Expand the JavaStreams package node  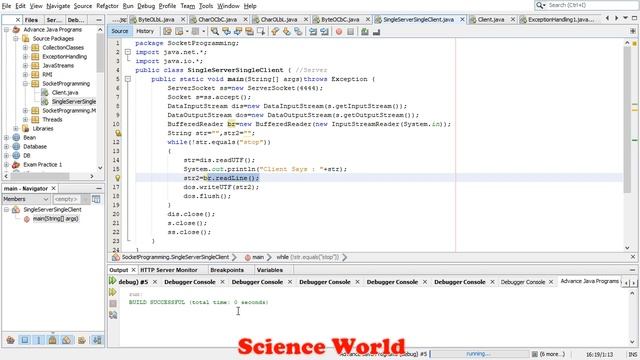[x=25, y=65]
